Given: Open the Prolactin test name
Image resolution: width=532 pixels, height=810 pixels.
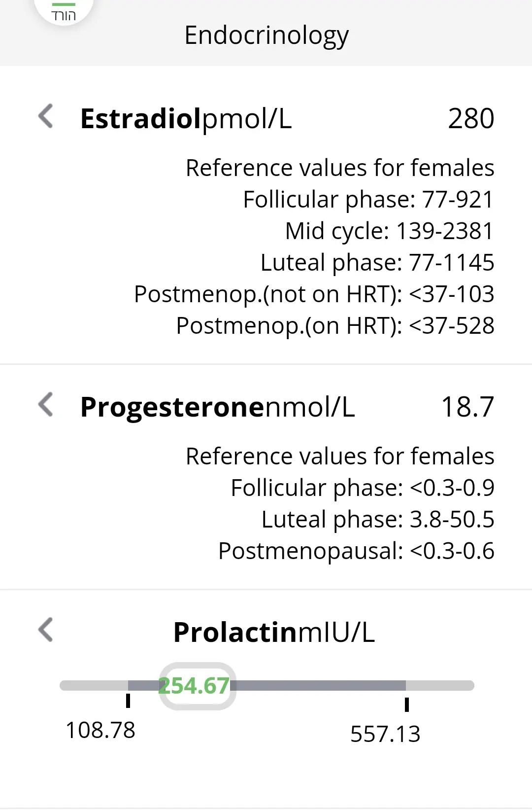Looking at the screenshot, I should point(234,633).
